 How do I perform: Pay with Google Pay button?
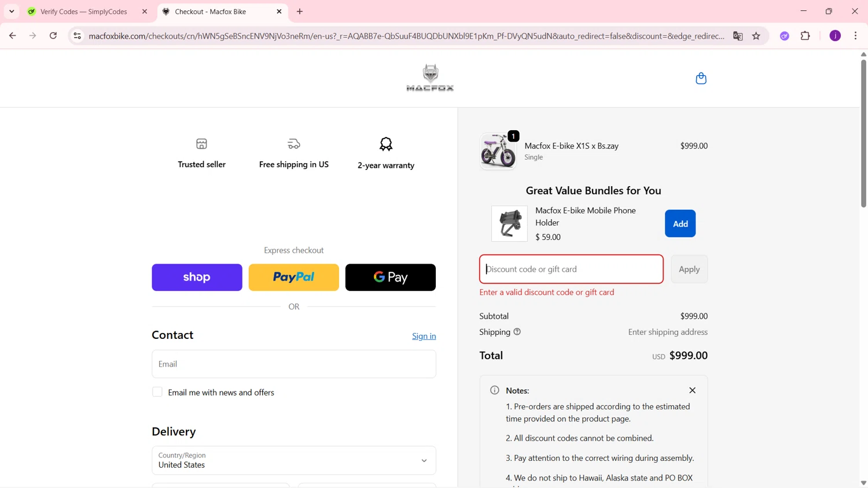click(x=391, y=278)
